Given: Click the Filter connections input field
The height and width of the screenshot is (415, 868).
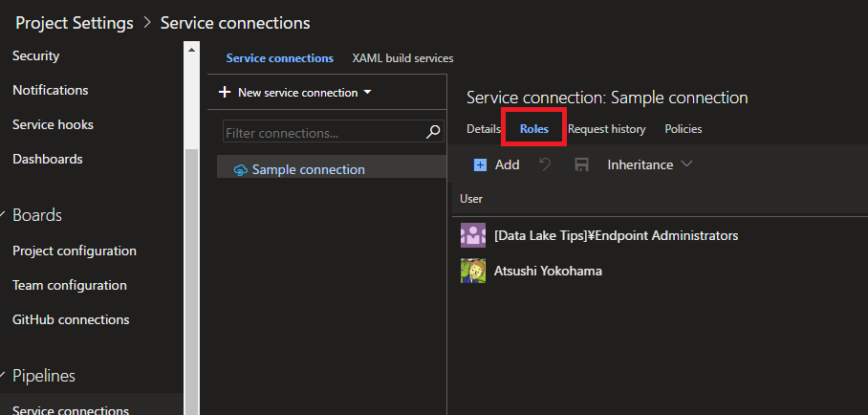Looking at the screenshot, I should coord(323,133).
